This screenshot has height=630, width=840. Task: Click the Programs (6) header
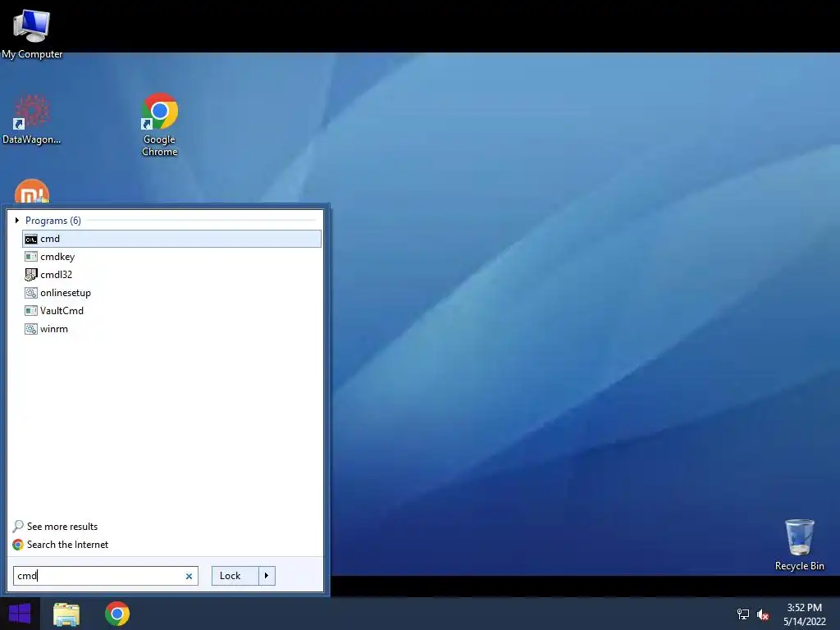coord(53,221)
